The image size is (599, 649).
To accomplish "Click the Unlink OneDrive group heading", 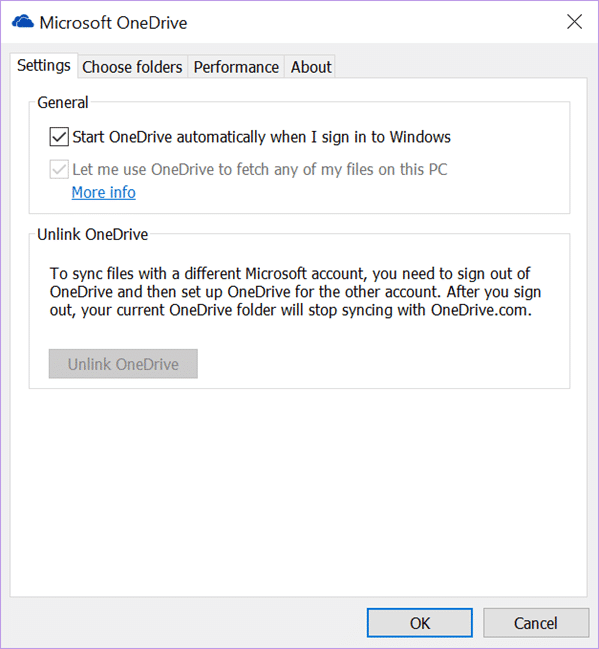I will pyautogui.click(x=93, y=234).
